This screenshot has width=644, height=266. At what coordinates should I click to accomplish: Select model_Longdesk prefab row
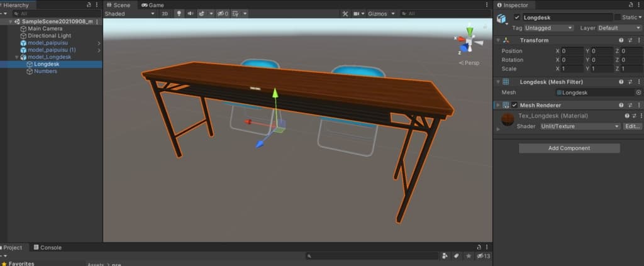pos(49,57)
